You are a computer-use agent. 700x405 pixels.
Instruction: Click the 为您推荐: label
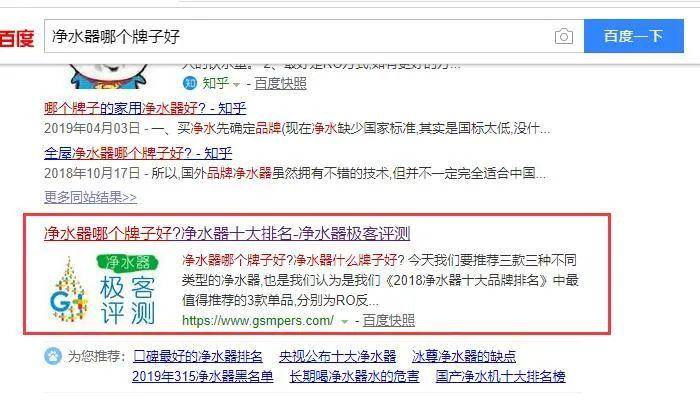click(x=96, y=356)
